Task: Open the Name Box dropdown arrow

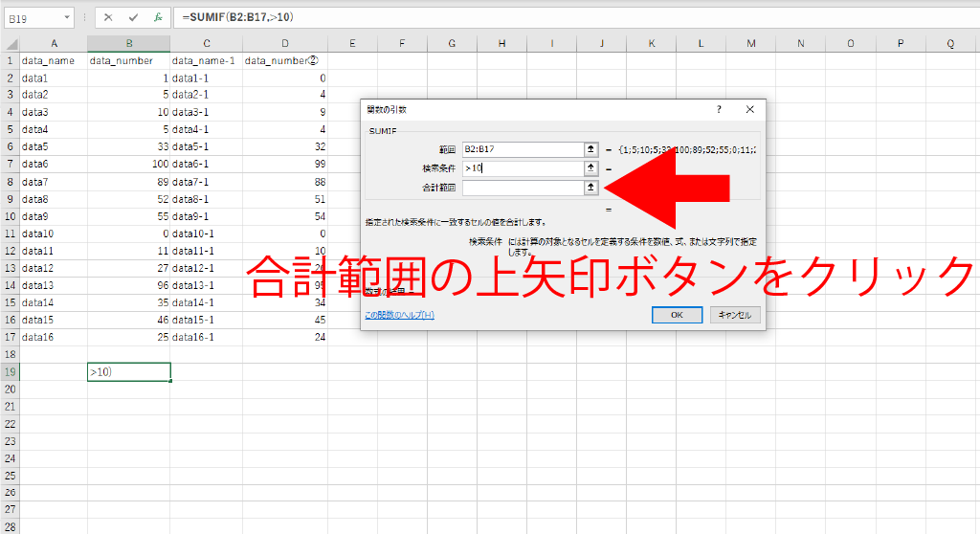Action: (66, 17)
